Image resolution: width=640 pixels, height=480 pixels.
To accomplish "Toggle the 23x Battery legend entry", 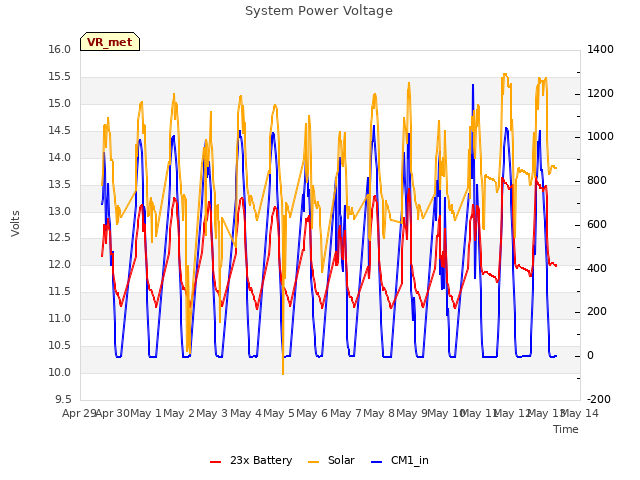I will pos(251,460).
